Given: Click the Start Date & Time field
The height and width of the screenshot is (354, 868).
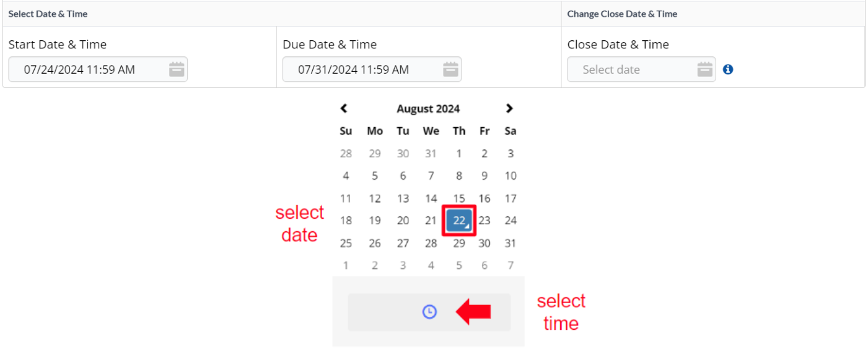Looking at the screenshot, I should click(x=98, y=69).
